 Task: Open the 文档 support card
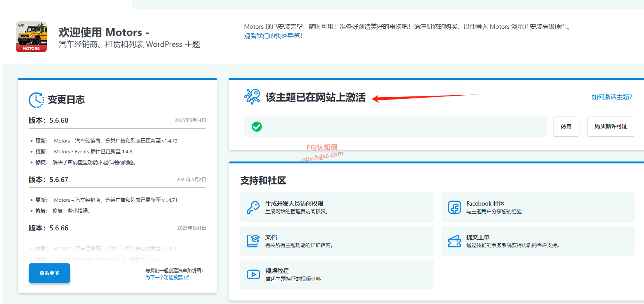coord(337,241)
